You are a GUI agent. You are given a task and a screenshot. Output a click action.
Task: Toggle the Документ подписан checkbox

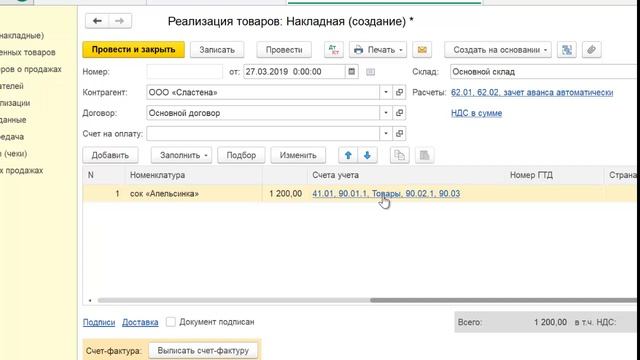[171, 322]
